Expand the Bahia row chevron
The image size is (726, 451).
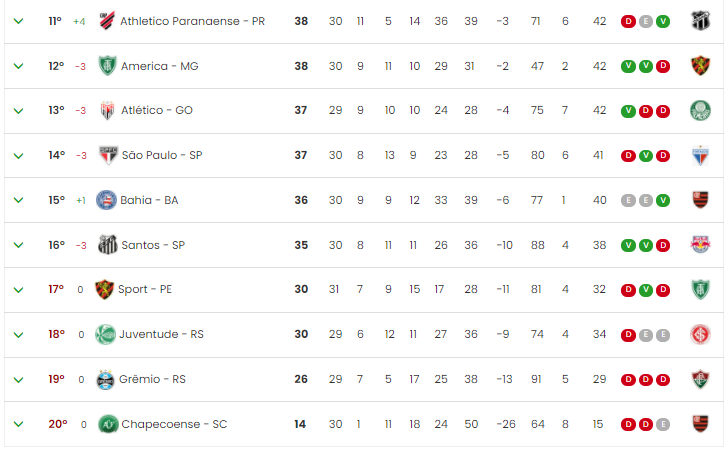point(19,200)
